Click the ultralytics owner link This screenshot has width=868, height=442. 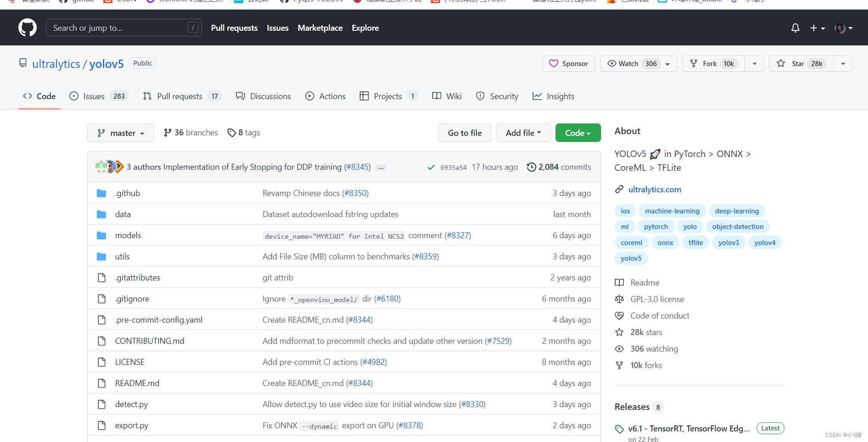(56, 64)
